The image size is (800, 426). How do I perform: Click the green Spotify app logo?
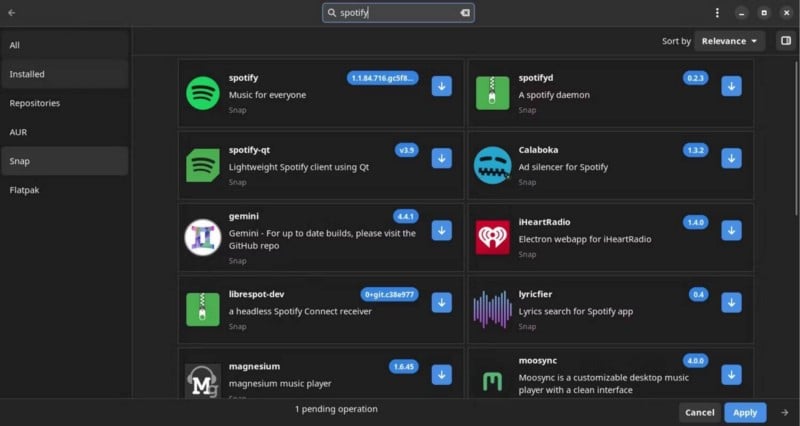pos(203,93)
